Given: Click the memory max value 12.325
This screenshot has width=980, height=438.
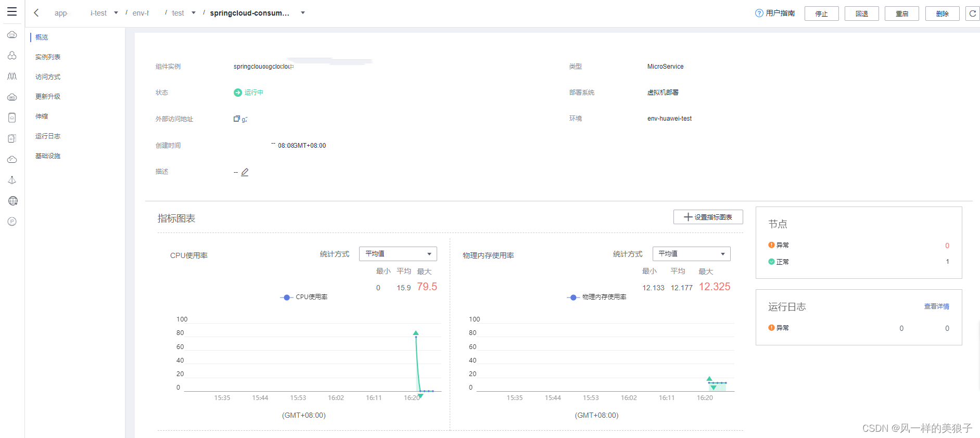Looking at the screenshot, I should (x=715, y=287).
